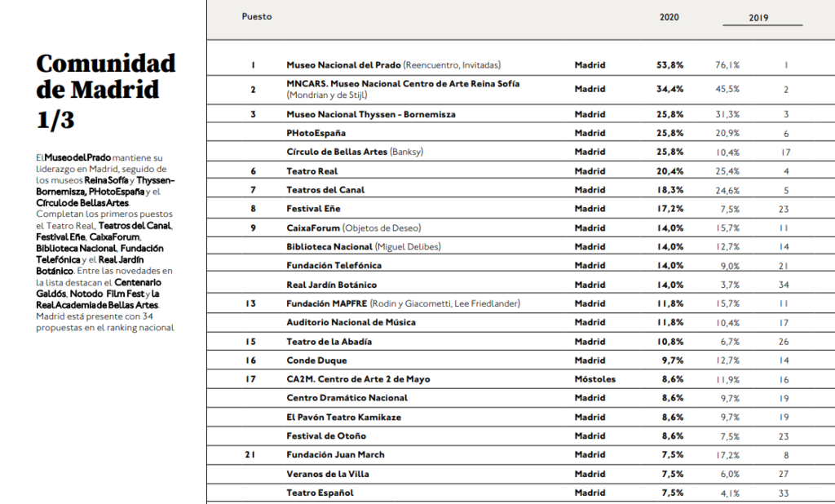Click 'Fundación Juan March' in the list

point(335,454)
